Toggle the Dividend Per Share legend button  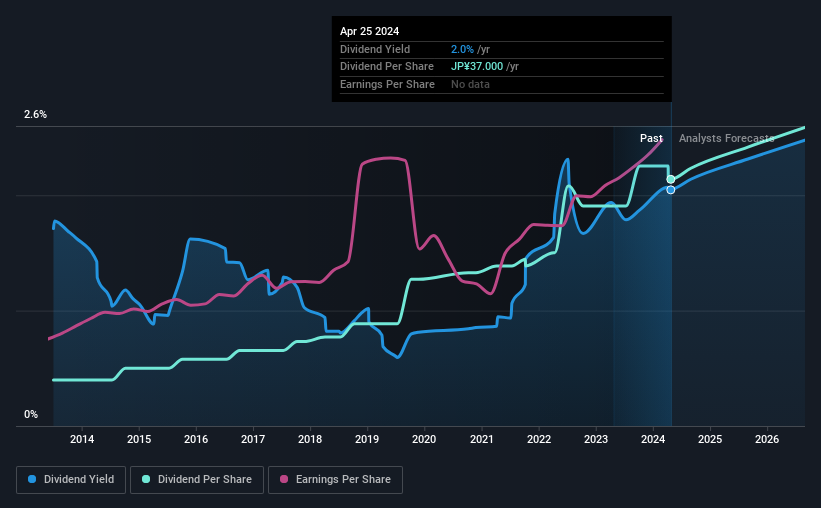pos(197,480)
